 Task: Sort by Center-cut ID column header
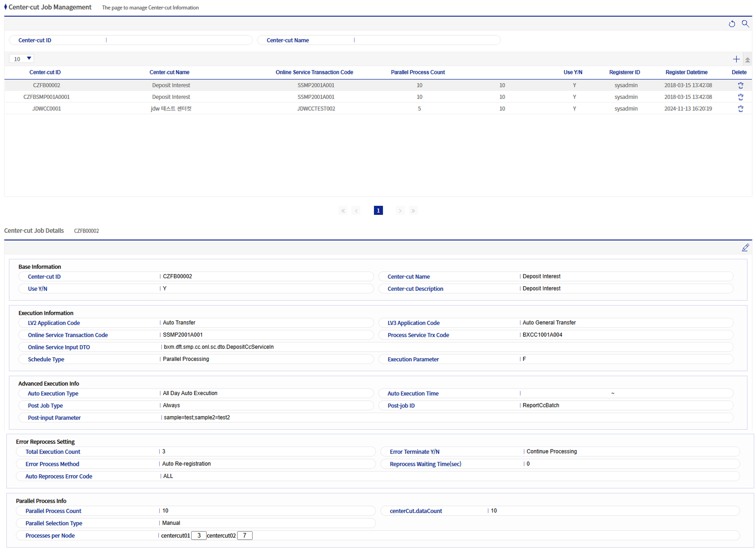click(45, 72)
